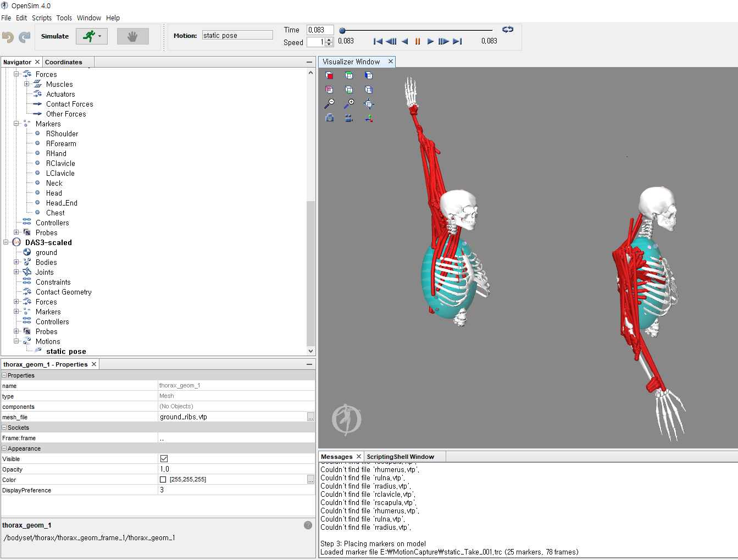Toggle the Visible checkbox in Appearance
The image size is (738, 560).
coord(164,458)
